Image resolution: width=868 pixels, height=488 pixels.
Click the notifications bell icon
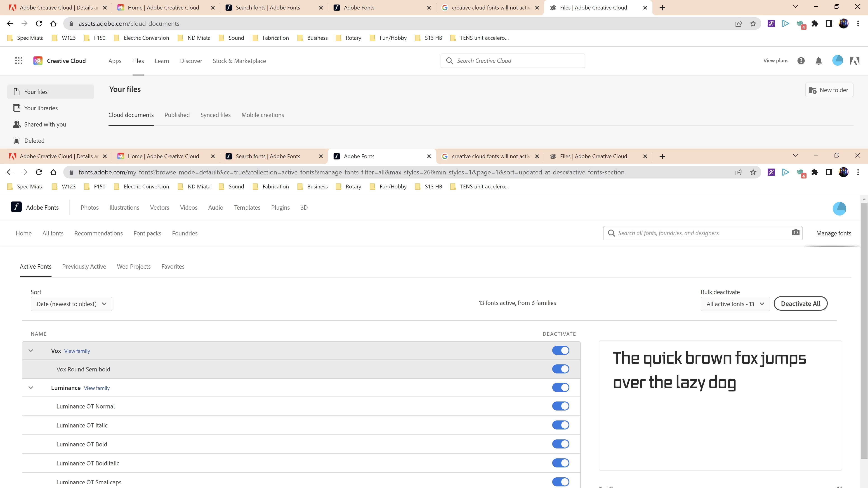click(818, 61)
